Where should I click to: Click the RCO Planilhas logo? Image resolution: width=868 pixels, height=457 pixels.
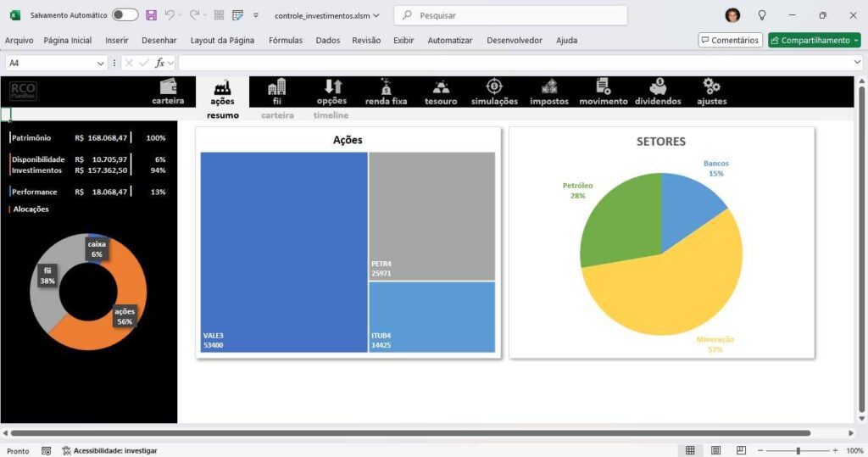pos(23,91)
